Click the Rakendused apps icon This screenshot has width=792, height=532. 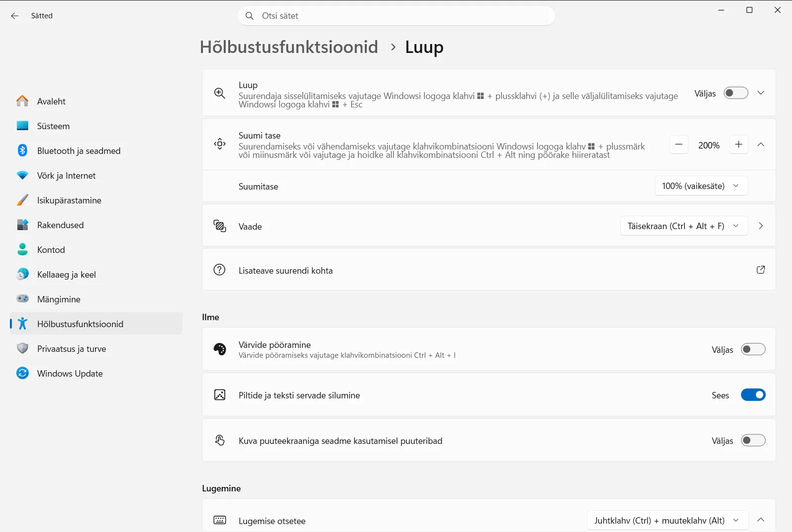[22, 225]
